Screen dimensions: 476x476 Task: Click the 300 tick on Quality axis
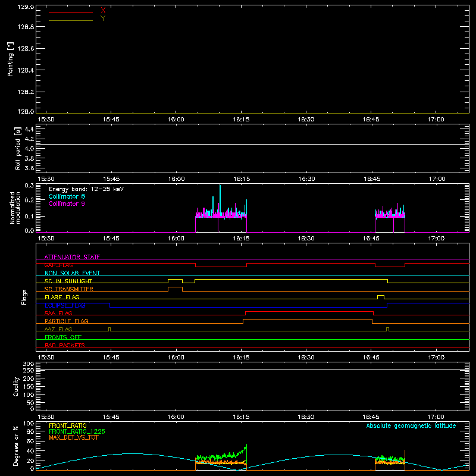coord(29,364)
